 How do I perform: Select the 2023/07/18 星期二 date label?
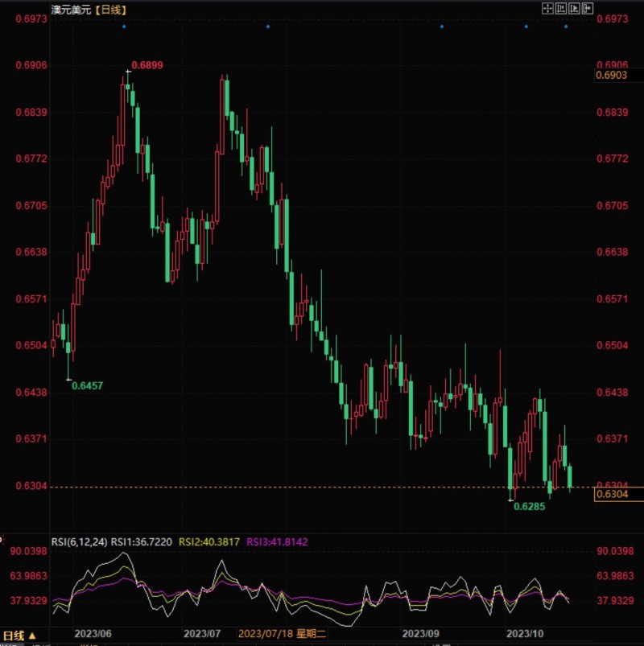[283, 634]
